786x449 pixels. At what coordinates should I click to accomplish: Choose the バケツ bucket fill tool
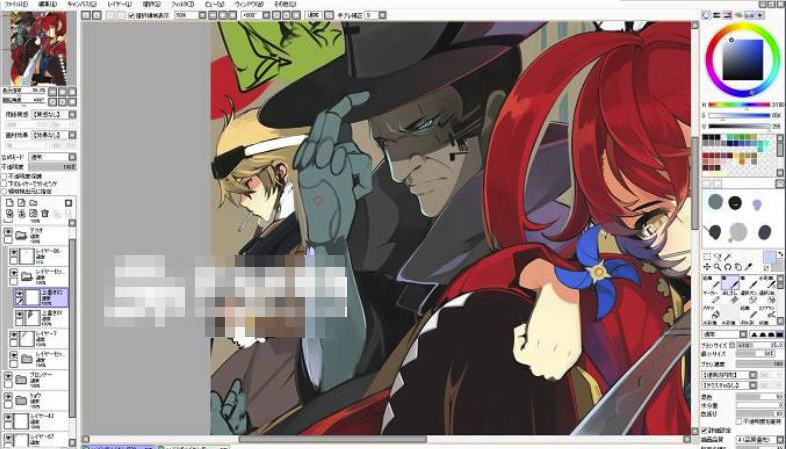pyautogui.click(x=710, y=313)
